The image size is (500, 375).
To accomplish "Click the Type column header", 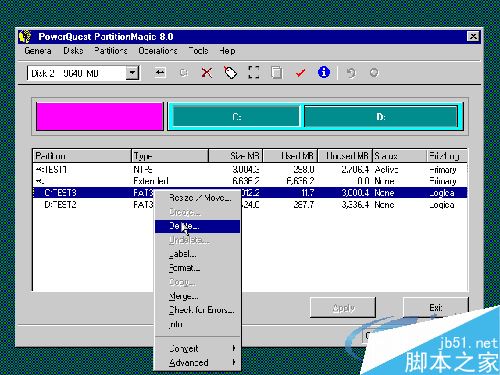I will (x=170, y=156).
